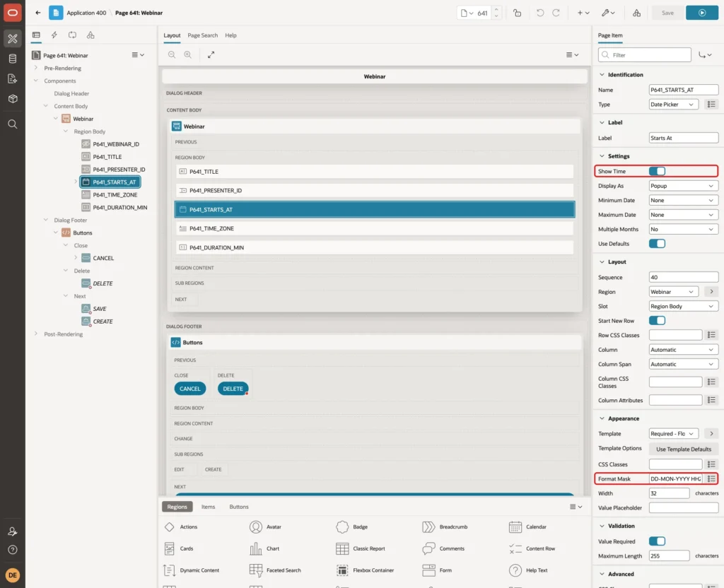This screenshot has height=588, width=724.
Task: Zoom in the layout view
Action: click(188, 54)
